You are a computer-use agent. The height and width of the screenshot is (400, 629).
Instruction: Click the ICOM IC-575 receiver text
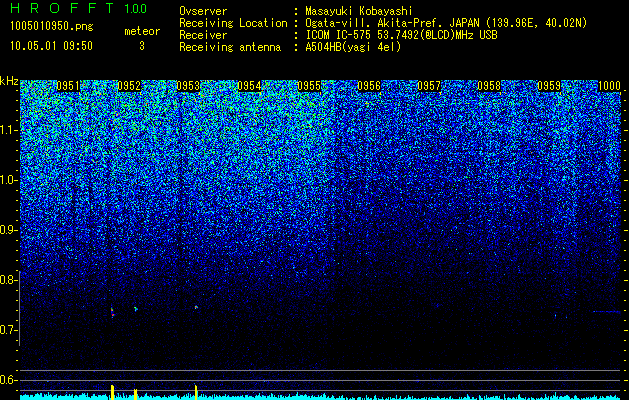(x=401, y=35)
